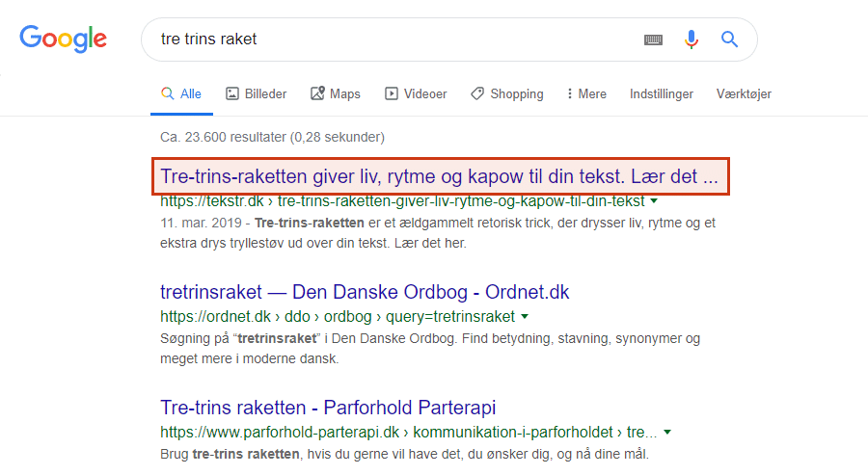
Task: Expand the dropdown arrow beside the tekstr.dk URL
Action: click(654, 201)
